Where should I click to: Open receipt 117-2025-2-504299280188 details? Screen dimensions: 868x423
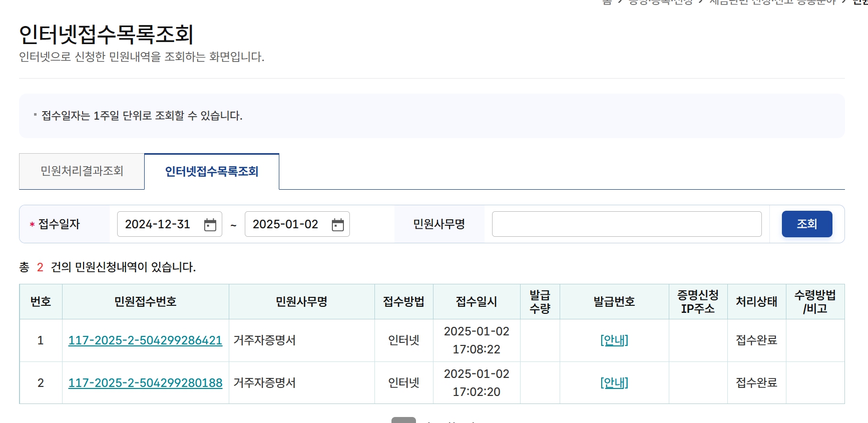[145, 382]
